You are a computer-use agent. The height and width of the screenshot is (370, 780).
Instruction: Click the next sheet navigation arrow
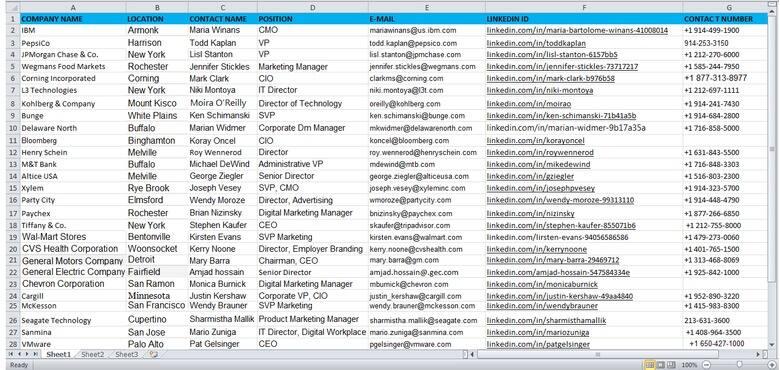[27, 354]
